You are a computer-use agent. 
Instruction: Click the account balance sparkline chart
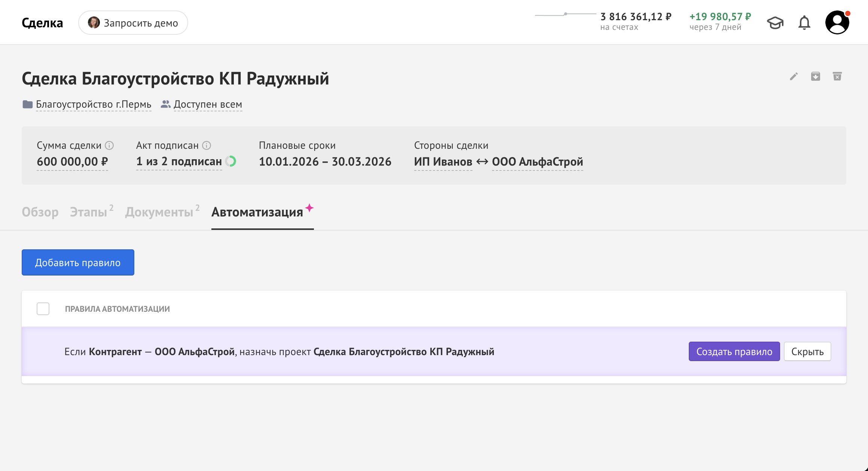click(x=565, y=15)
